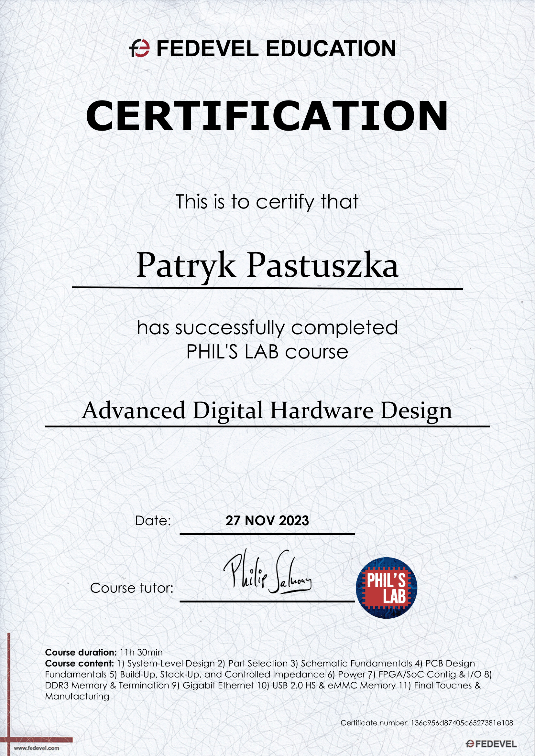Click the 'Course tutor:' label
535x756 pixels.
click(132, 588)
